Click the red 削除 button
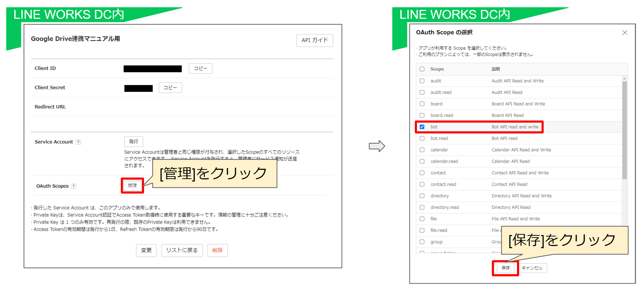This screenshot has width=644, height=290. tap(218, 250)
